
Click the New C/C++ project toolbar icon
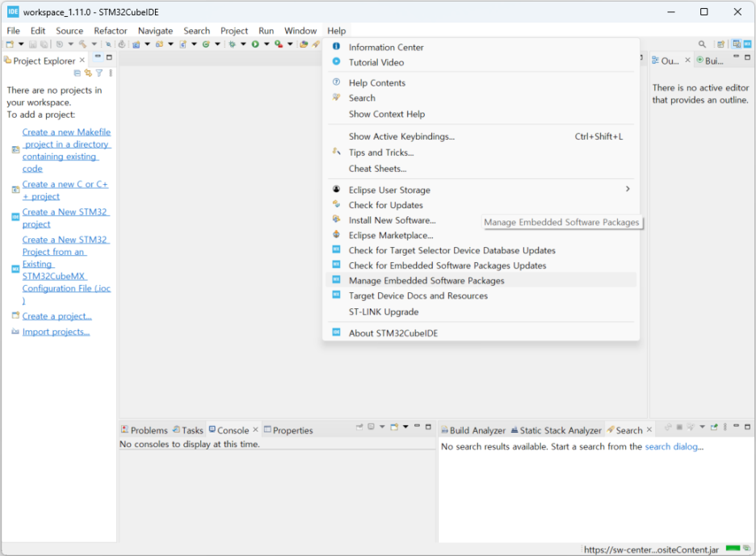pos(136,44)
